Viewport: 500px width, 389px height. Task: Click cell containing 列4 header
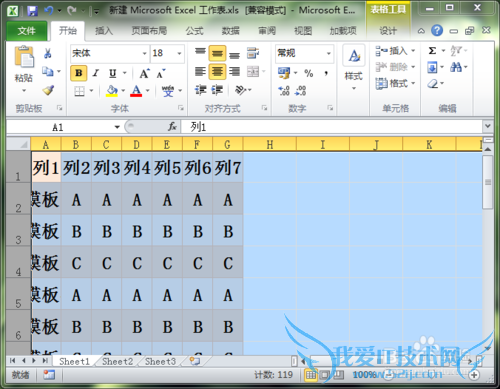tap(137, 167)
